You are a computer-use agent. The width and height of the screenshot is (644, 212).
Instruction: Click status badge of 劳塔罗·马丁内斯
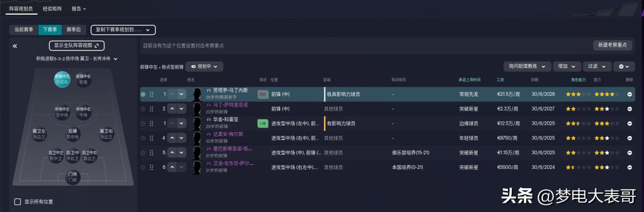263,94
